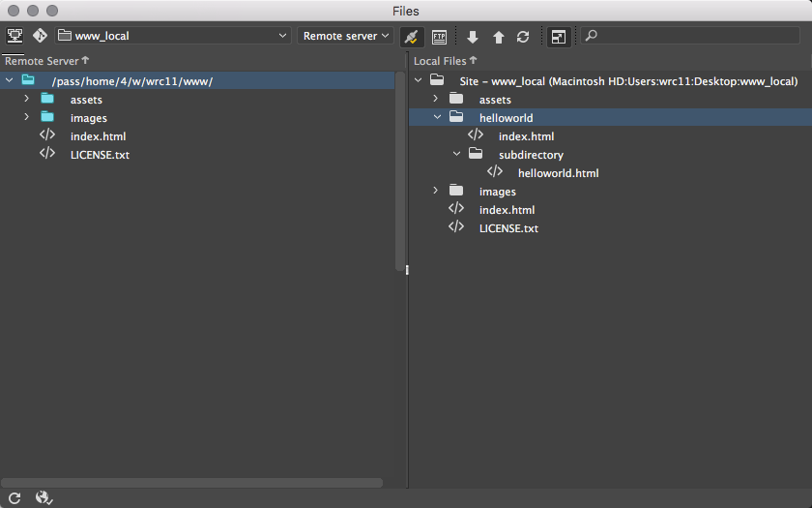
Task: Click the refresh icon in the status bar
Action: coord(14,497)
